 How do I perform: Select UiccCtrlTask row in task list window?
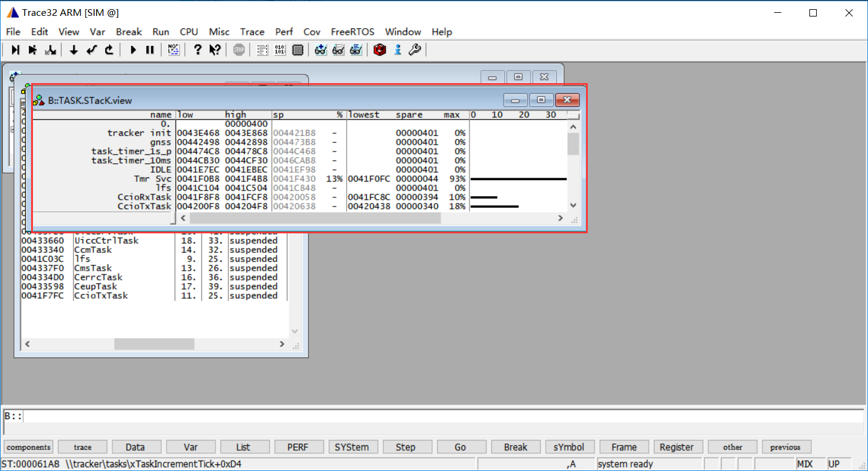coord(154,241)
